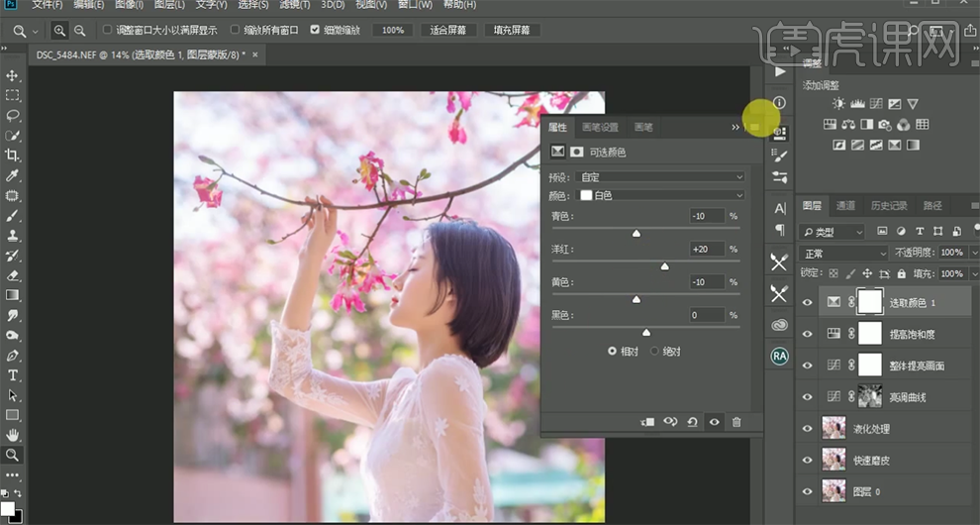Expand the 预设 preset dropdown
This screenshot has height=525, width=980.
click(x=661, y=177)
